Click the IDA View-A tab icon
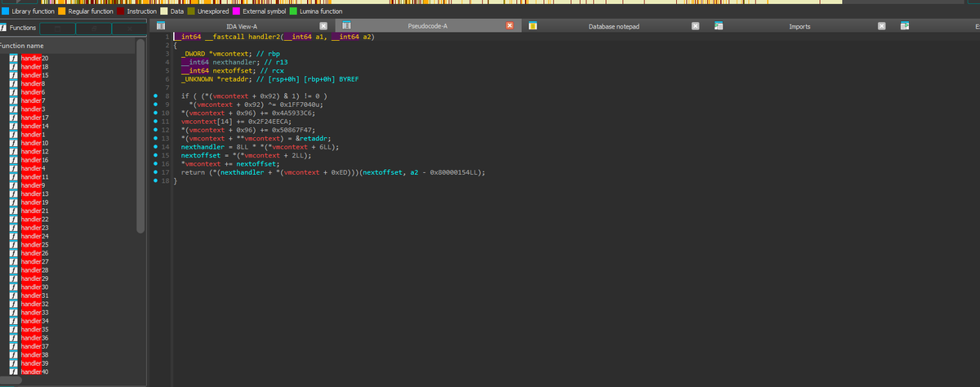Image resolution: width=980 pixels, height=387 pixels. [x=160, y=27]
